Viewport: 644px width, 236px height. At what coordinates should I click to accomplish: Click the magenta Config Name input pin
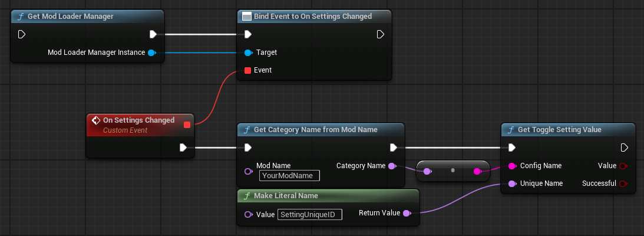click(x=512, y=166)
